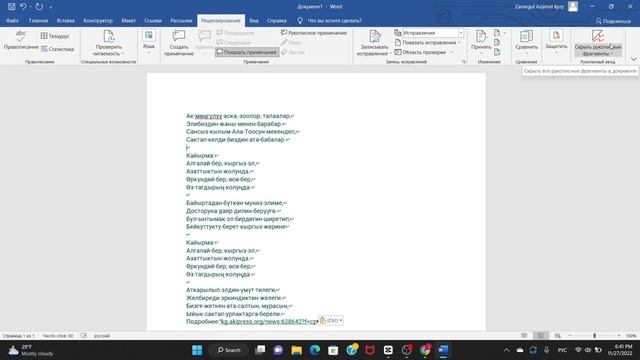Open the Язык language dropdown
The image size is (640, 360).
149,42
